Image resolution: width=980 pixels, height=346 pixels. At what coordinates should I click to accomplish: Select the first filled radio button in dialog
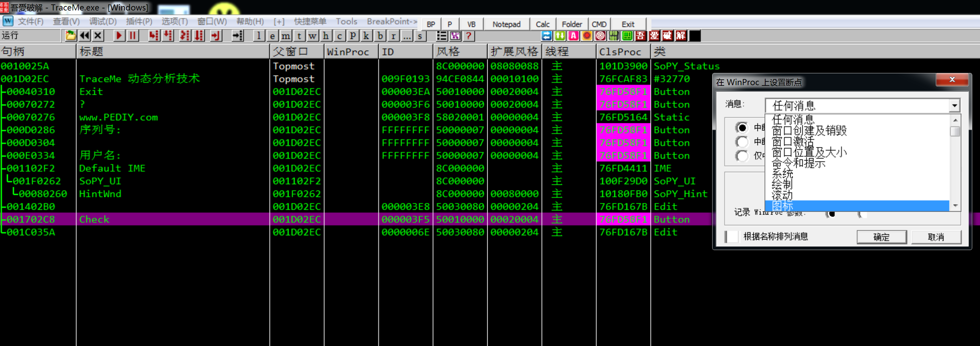(742, 127)
